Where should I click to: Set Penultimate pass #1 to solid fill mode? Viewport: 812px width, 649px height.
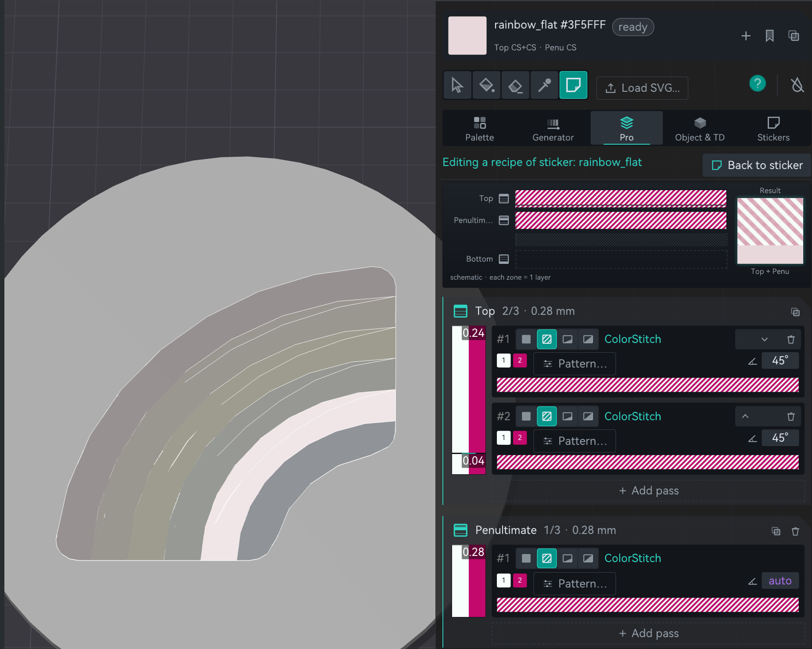point(526,558)
